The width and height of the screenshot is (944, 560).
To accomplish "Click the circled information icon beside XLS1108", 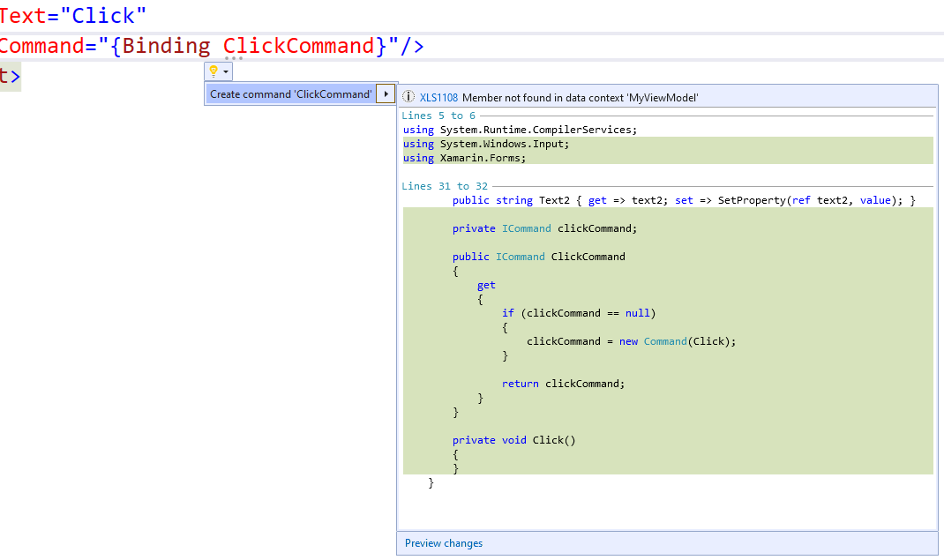I will (408, 94).
